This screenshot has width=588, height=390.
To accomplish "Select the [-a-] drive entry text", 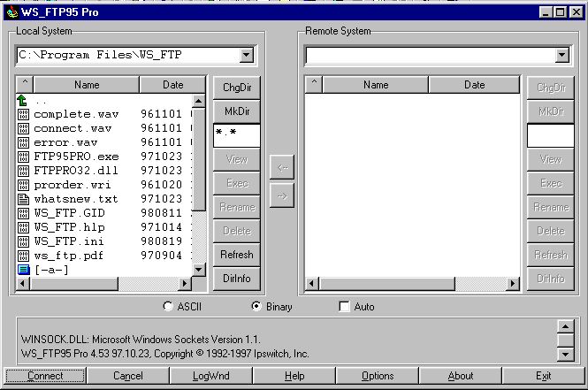I will coord(51,270).
